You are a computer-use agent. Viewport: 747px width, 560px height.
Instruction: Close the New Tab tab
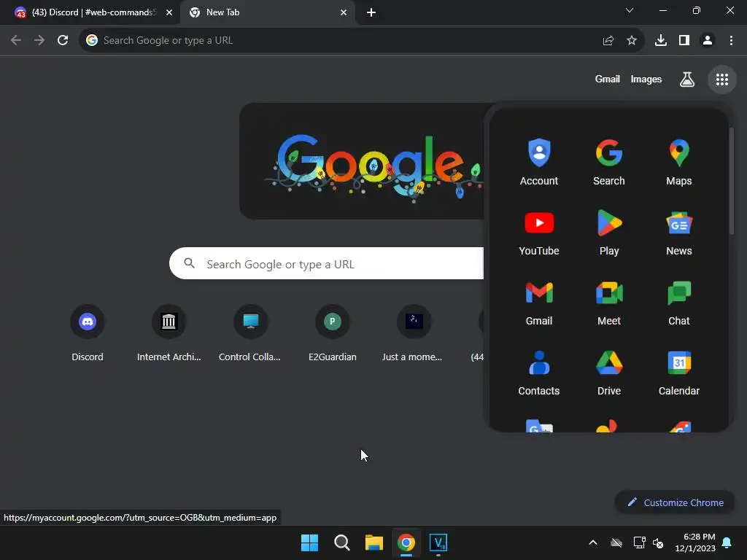click(344, 12)
